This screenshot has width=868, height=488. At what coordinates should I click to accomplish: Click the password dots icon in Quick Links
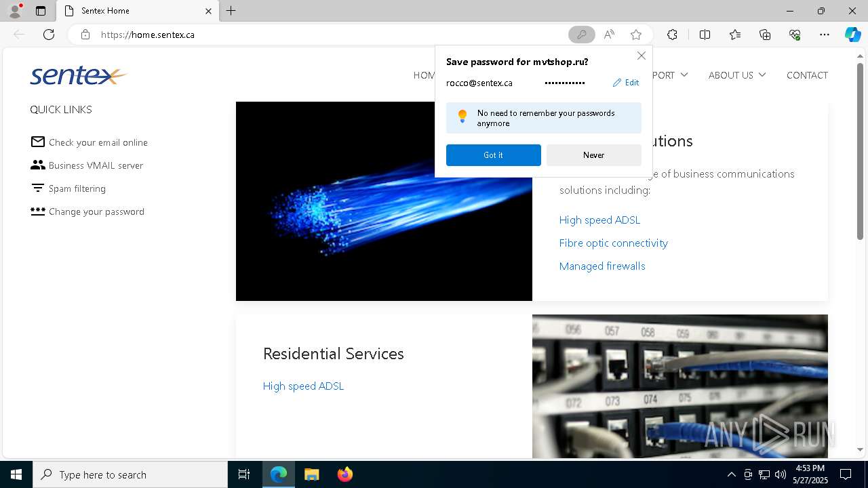click(x=38, y=211)
